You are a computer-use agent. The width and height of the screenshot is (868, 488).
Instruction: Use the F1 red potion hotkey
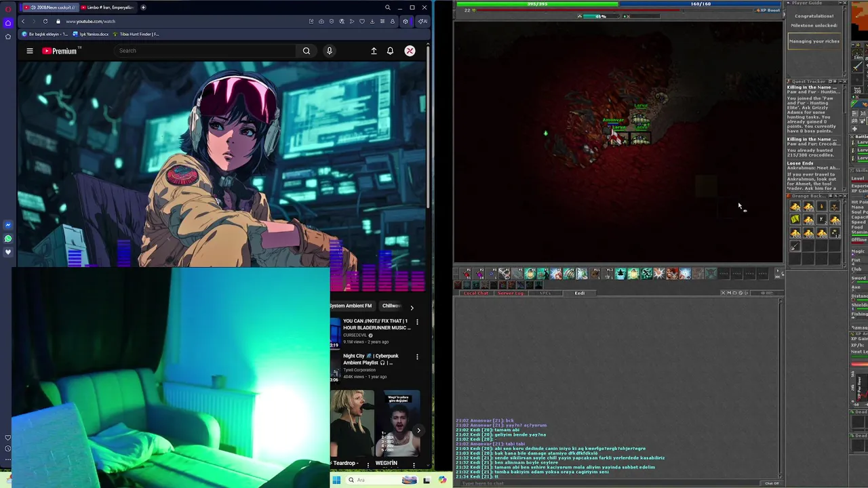(x=466, y=274)
